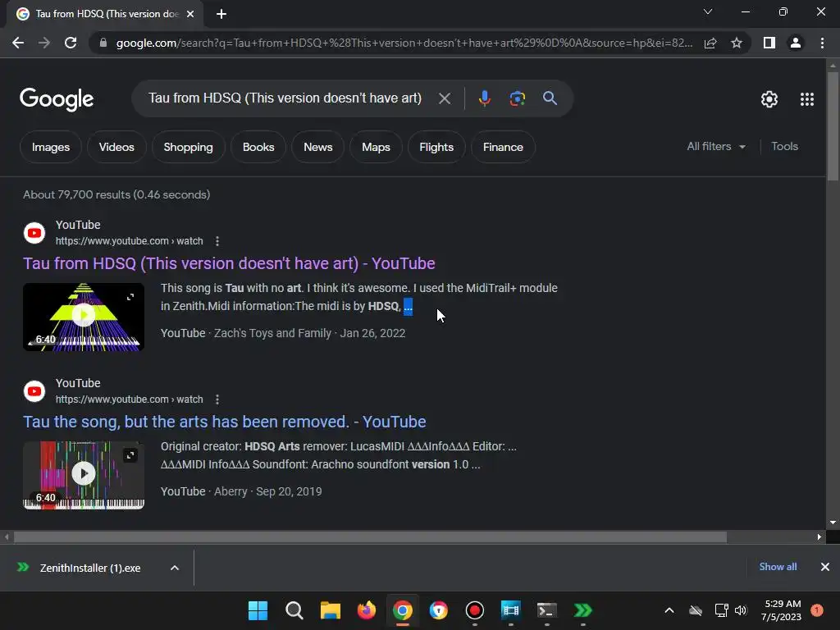This screenshot has width=840, height=630.
Task: Click the second result's YouTube favicon
Action: click(x=34, y=391)
